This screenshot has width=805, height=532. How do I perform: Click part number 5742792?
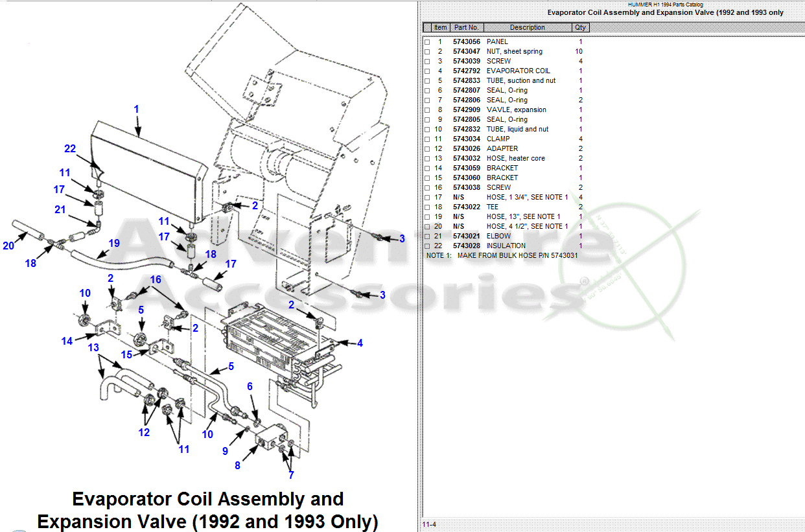[467, 71]
